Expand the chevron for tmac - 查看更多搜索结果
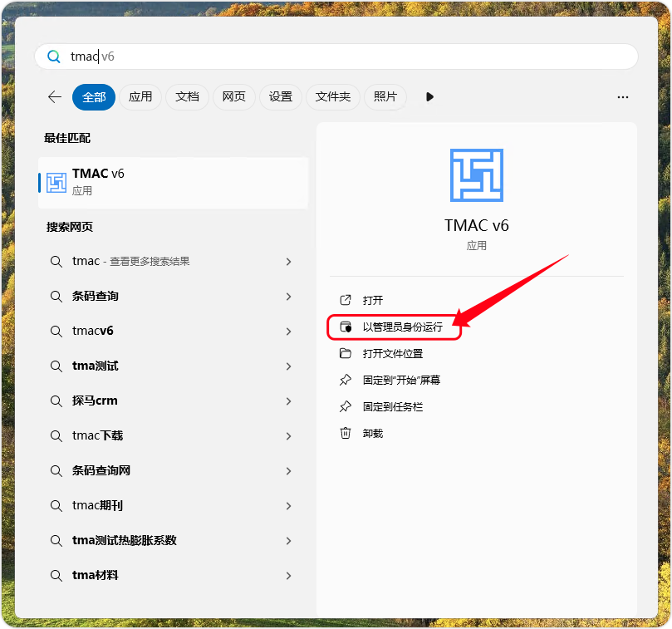Image resolution: width=672 pixels, height=629 pixels. pyautogui.click(x=289, y=262)
